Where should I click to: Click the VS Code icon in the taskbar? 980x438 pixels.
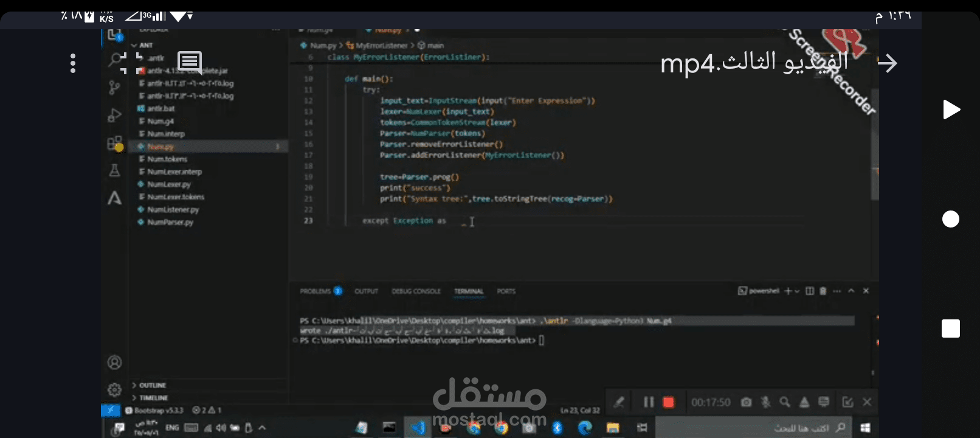click(418, 428)
